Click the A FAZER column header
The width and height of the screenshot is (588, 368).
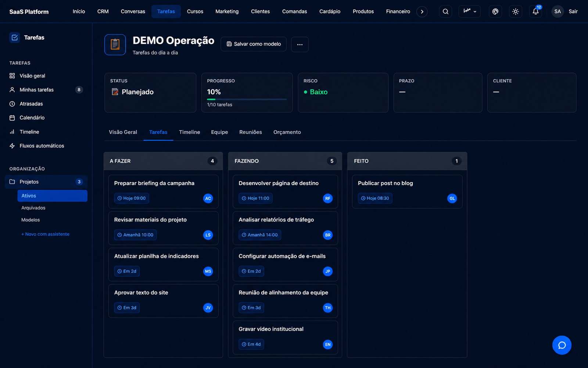pyautogui.click(x=163, y=161)
